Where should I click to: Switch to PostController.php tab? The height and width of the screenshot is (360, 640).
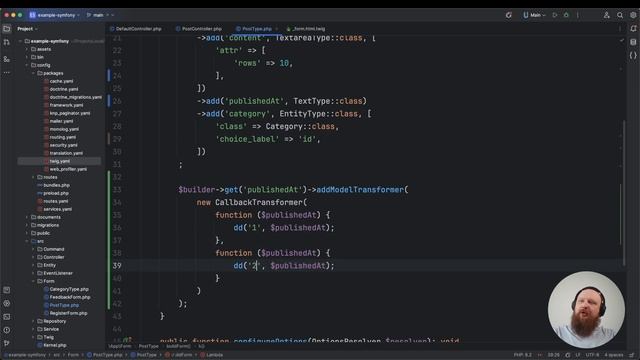point(199,29)
